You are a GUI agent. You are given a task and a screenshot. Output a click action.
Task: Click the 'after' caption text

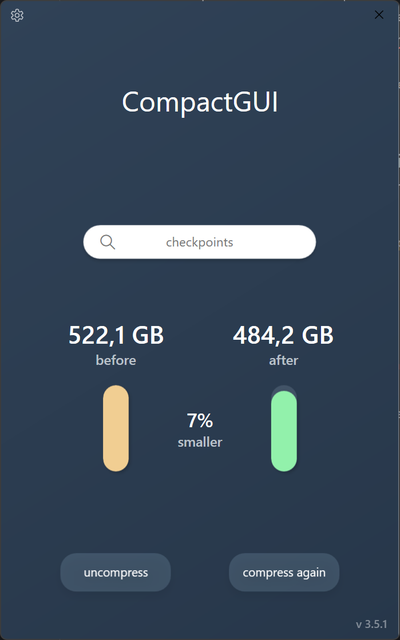[284, 360]
